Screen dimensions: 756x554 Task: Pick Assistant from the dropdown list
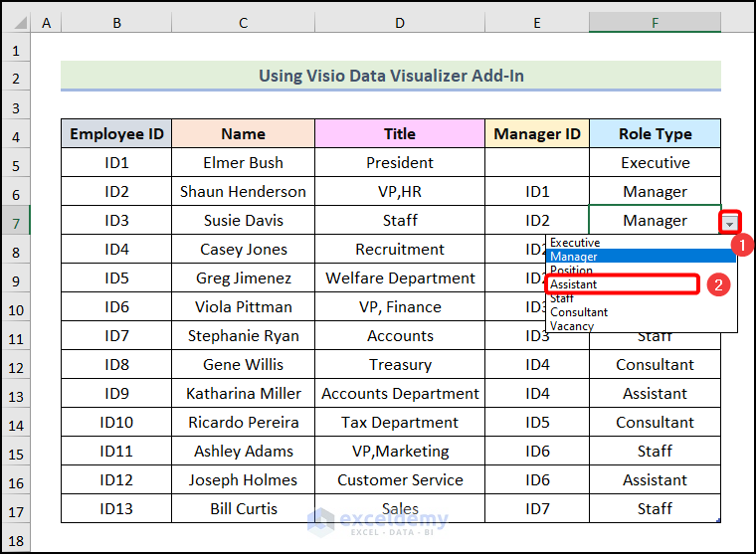[573, 284]
